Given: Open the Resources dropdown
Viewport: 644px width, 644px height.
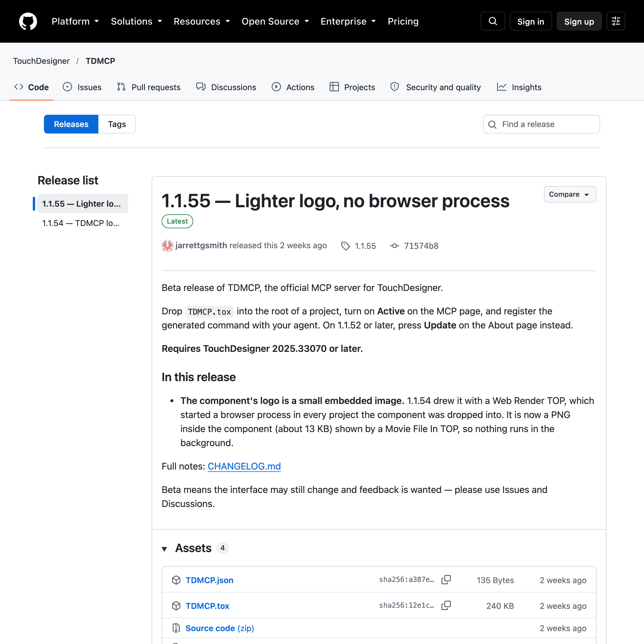Looking at the screenshot, I should [202, 21].
